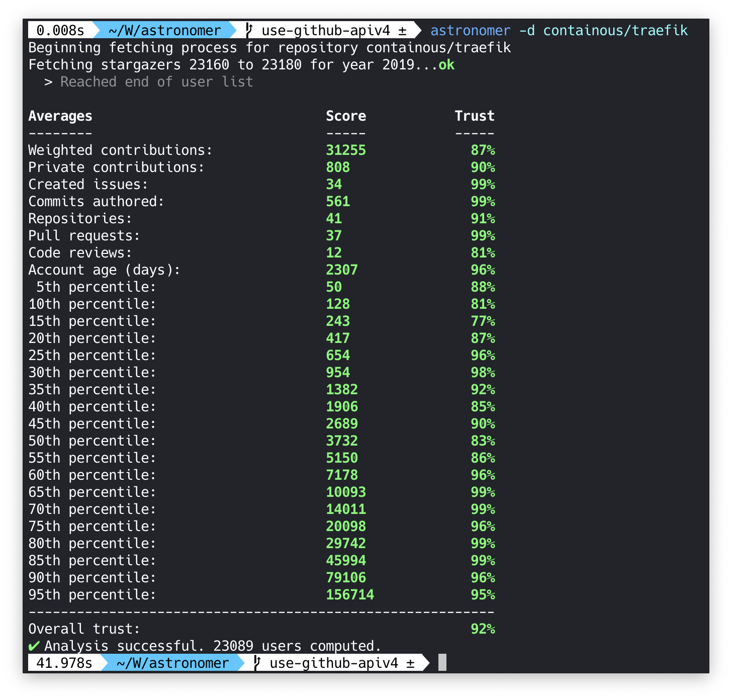Click 65th percentile score 10093

click(x=346, y=492)
